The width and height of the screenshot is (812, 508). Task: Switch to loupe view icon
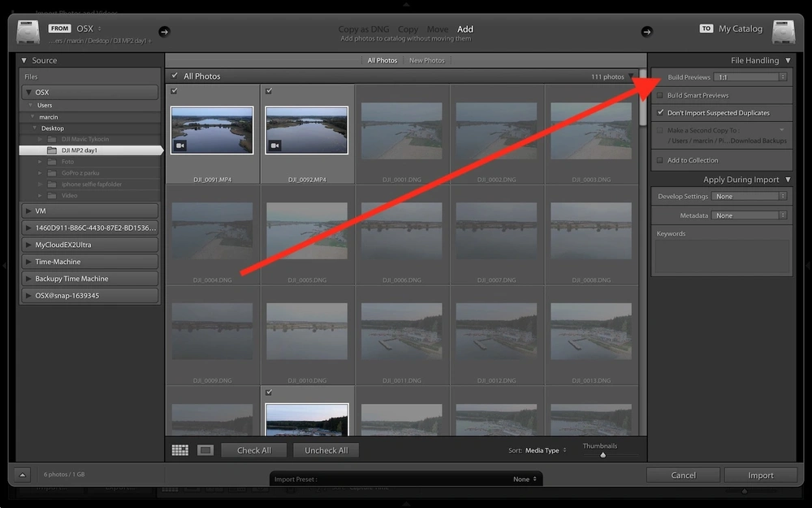point(205,450)
